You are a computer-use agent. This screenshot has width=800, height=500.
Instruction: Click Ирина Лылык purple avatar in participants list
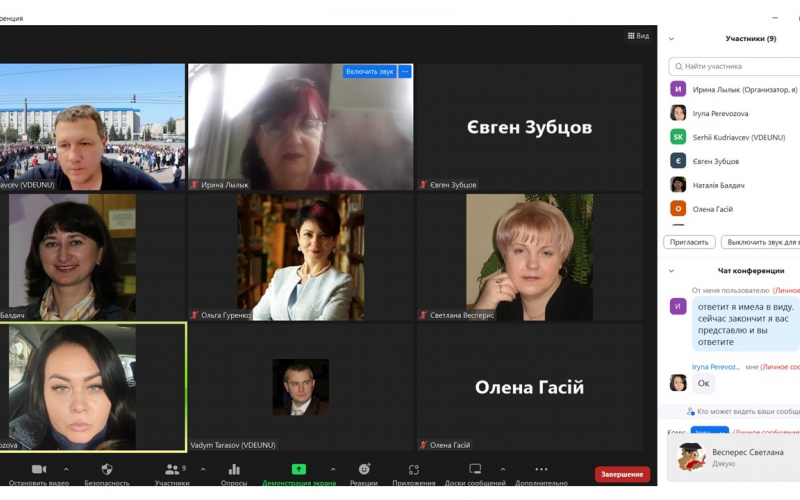coord(678,89)
